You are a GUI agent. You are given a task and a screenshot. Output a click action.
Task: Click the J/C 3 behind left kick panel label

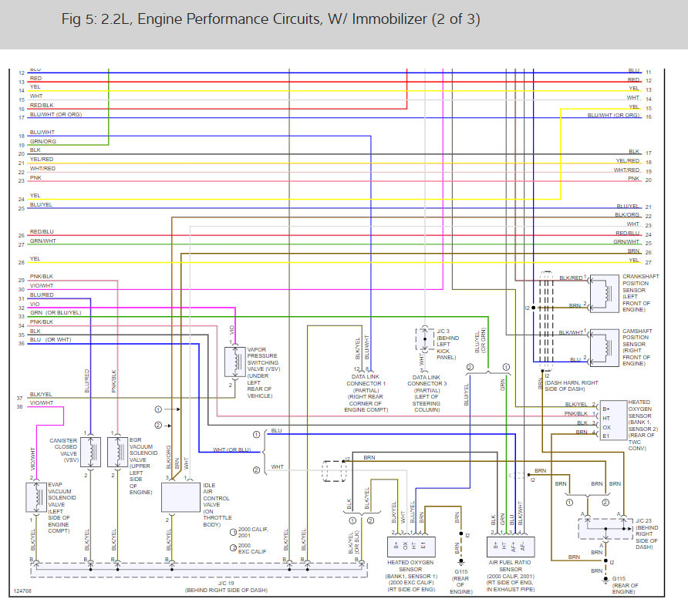(447, 344)
